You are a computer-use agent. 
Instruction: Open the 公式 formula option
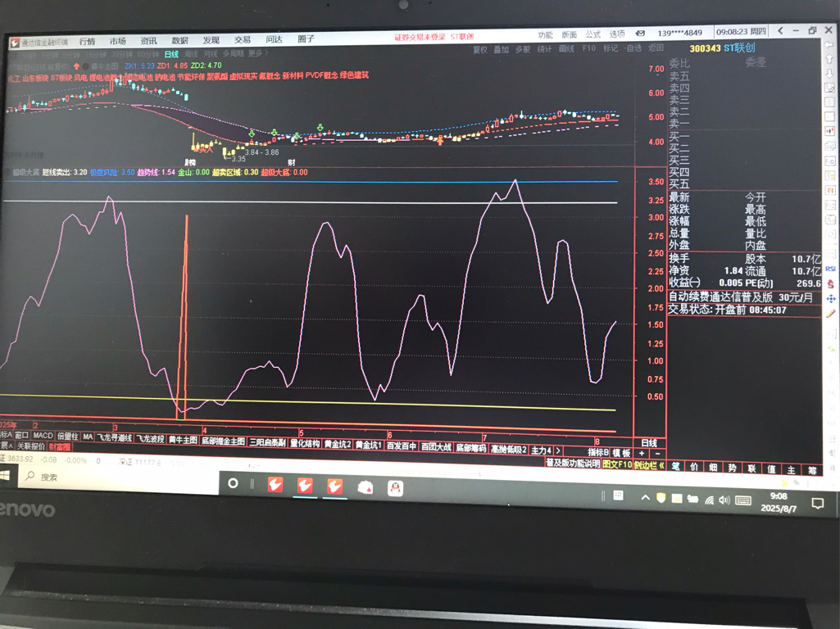(593, 34)
